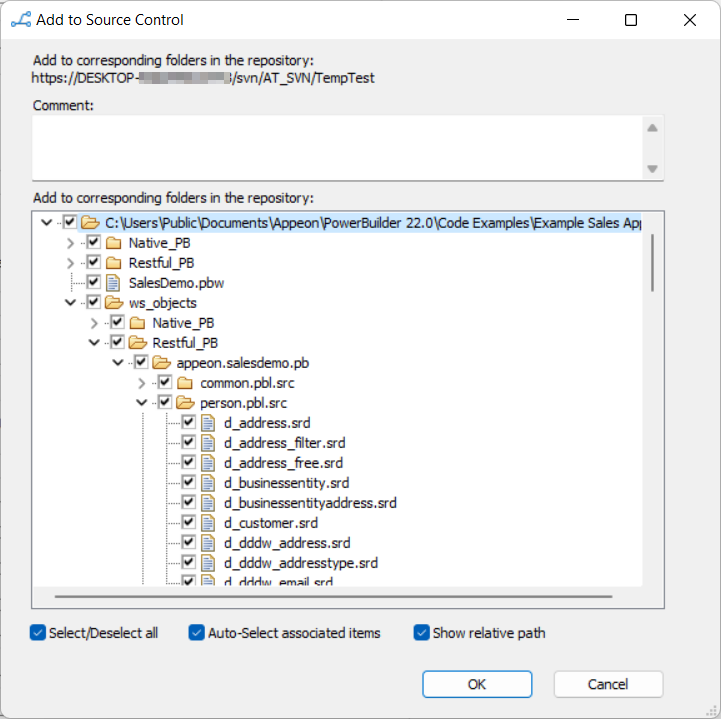Click the Cancel button
The height and width of the screenshot is (719, 721).
(x=608, y=684)
